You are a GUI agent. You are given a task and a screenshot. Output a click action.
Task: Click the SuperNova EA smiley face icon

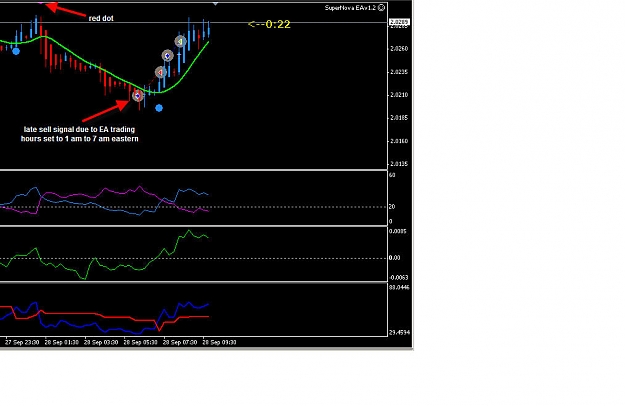pos(381,8)
